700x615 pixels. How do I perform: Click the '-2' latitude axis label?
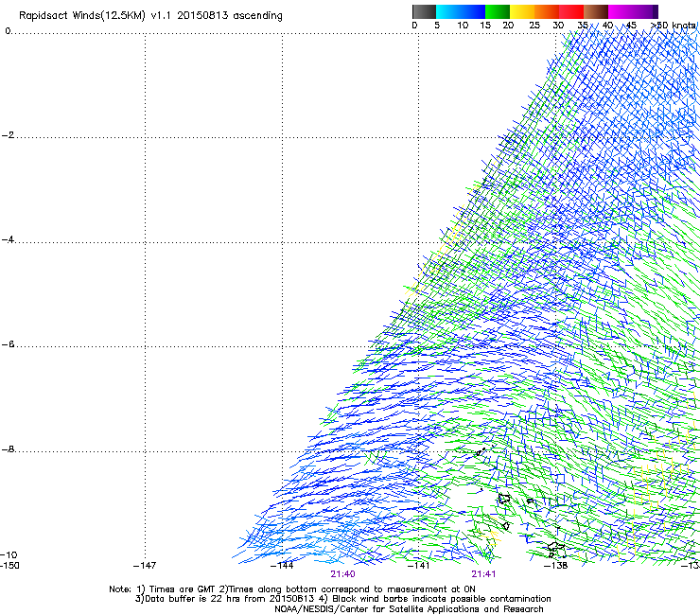coord(8,135)
